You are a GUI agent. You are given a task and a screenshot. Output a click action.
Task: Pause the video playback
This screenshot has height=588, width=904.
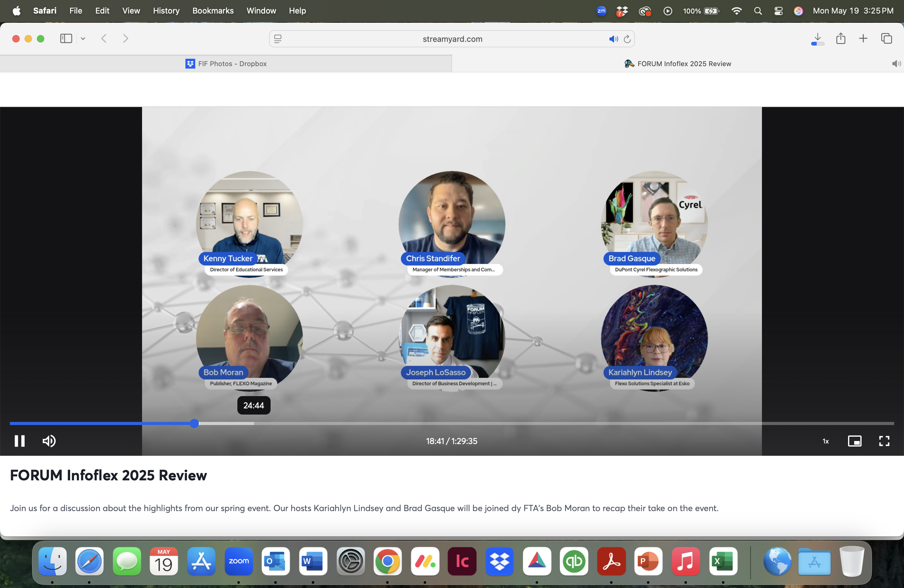click(19, 441)
